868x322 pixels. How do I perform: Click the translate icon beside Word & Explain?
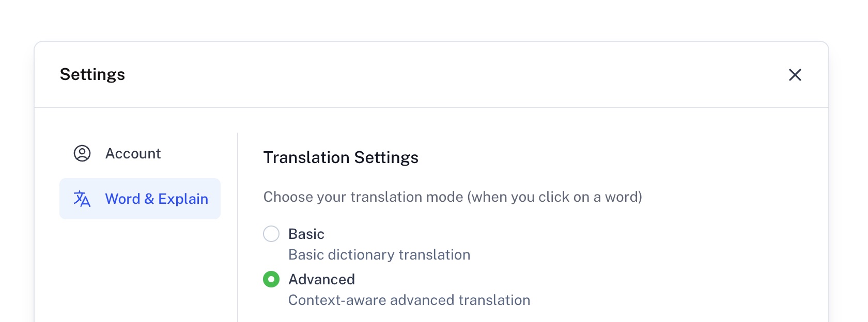82,199
